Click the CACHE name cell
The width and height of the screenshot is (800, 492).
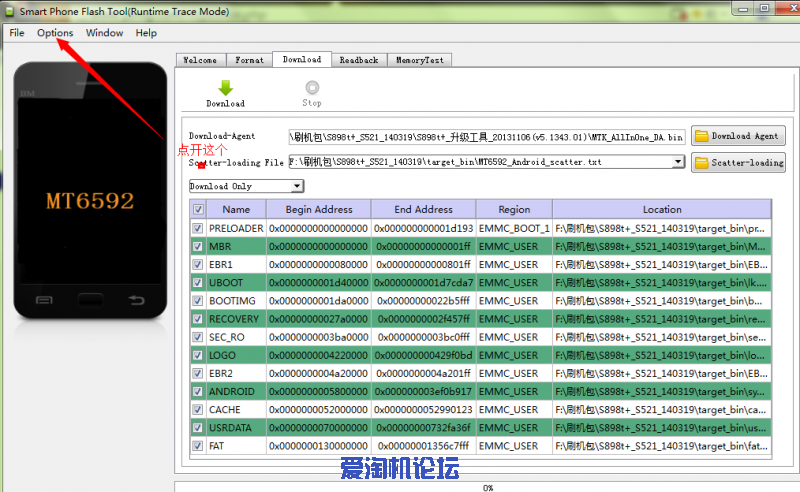tap(236, 409)
